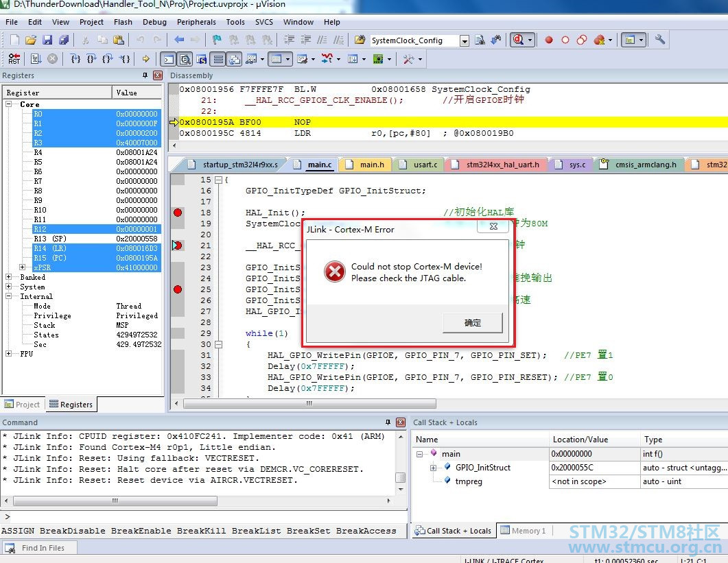This screenshot has height=563, width=728.
Task: Navigate backwards with the blue arrow
Action: pos(179,40)
